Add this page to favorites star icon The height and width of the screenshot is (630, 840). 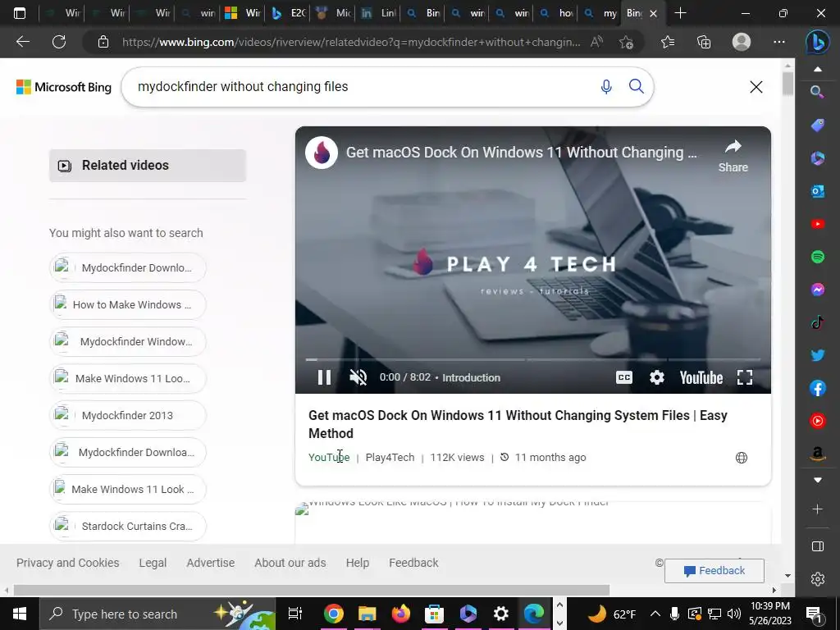626,42
